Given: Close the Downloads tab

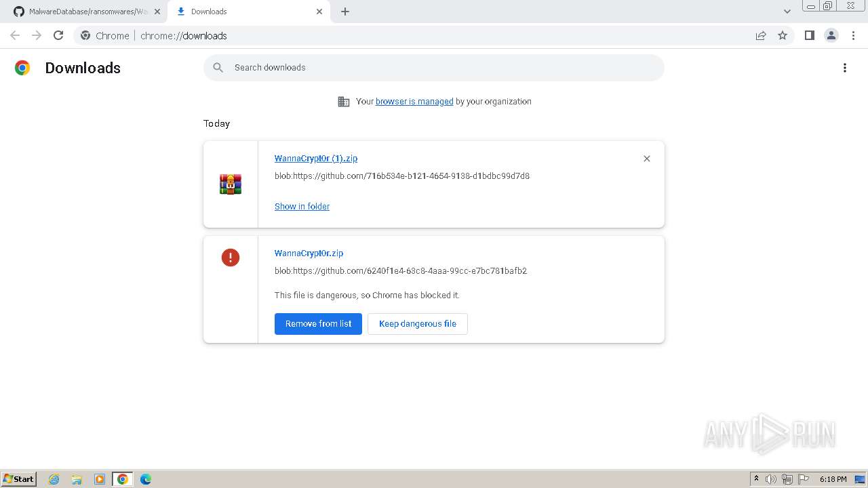Looking at the screenshot, I should (x=319, y=12).
